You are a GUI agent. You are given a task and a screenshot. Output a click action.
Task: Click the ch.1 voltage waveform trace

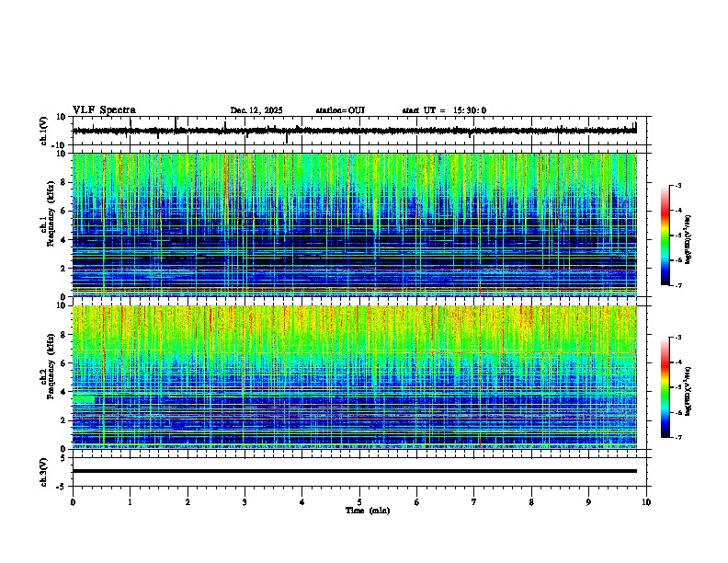click(x=355, y=131)
